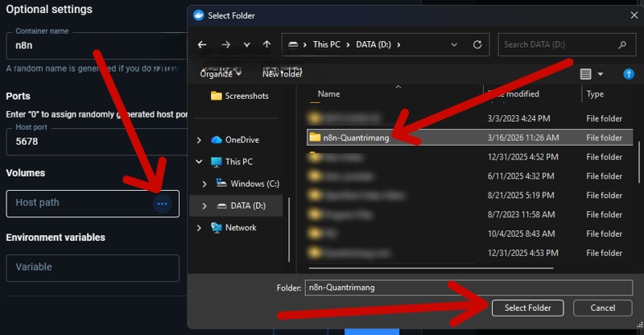The image size is (644, 335).
Task: Cancel the Select Folder dialog
Action: (x=602, y=308)
